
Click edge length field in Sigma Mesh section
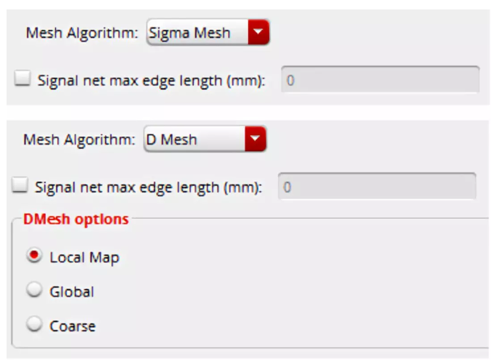click(x=380, y=79)
